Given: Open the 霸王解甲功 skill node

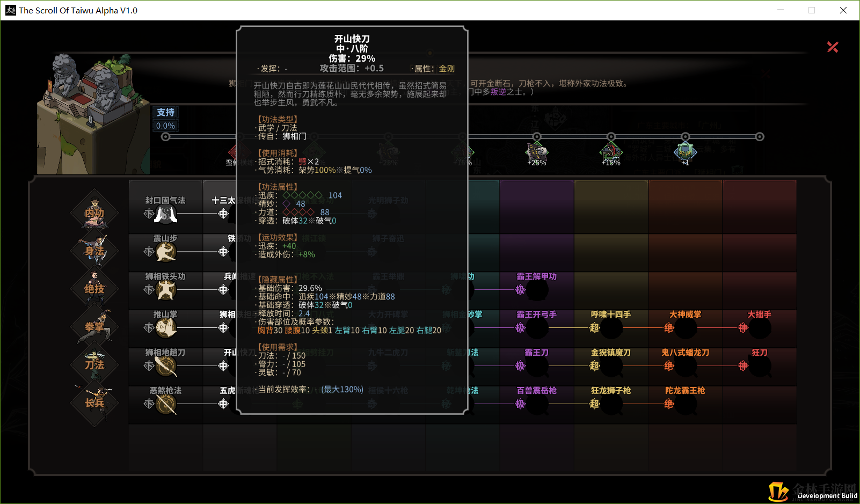Looking at the screenshot, I should point(537,290).
